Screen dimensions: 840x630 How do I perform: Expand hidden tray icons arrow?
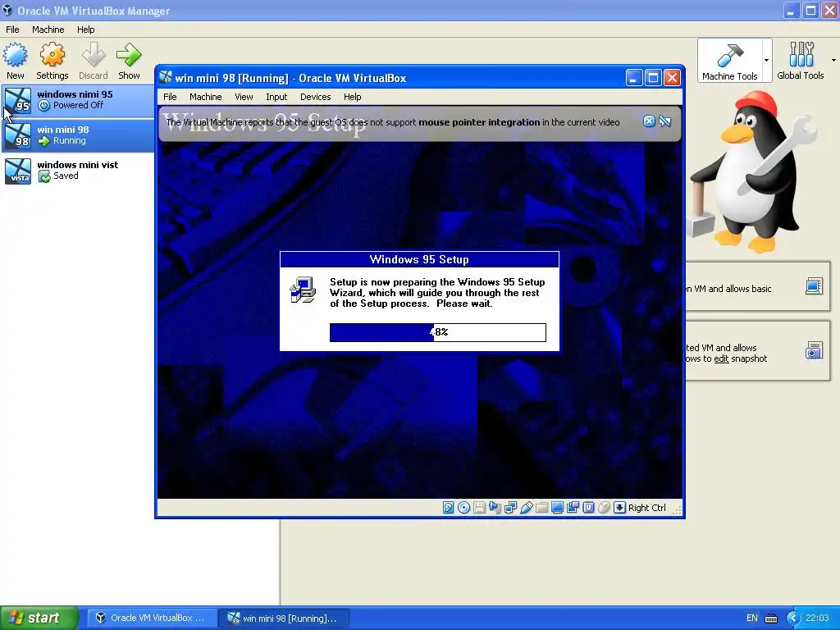(x=793, y=619)
